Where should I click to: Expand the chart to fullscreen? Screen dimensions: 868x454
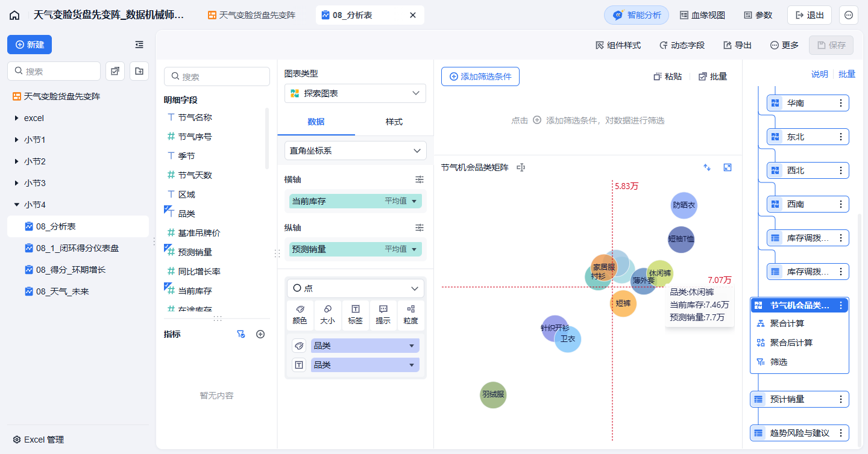click(728, 167)
